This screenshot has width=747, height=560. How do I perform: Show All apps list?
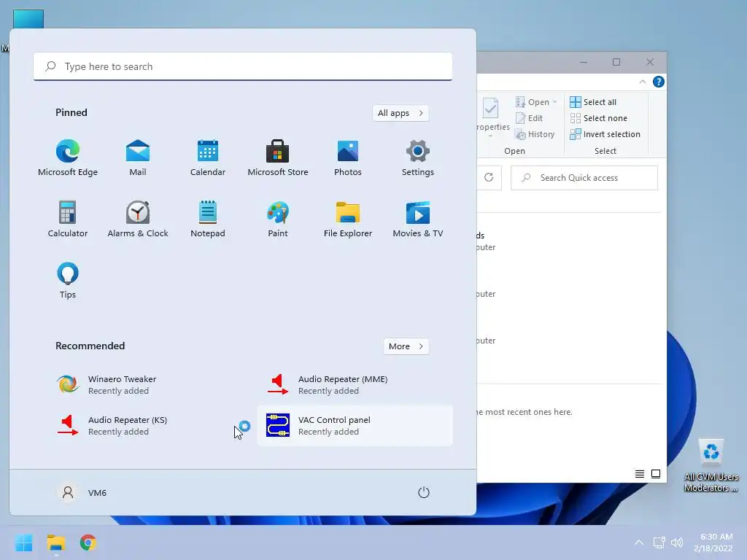click(x=400, y=113)
